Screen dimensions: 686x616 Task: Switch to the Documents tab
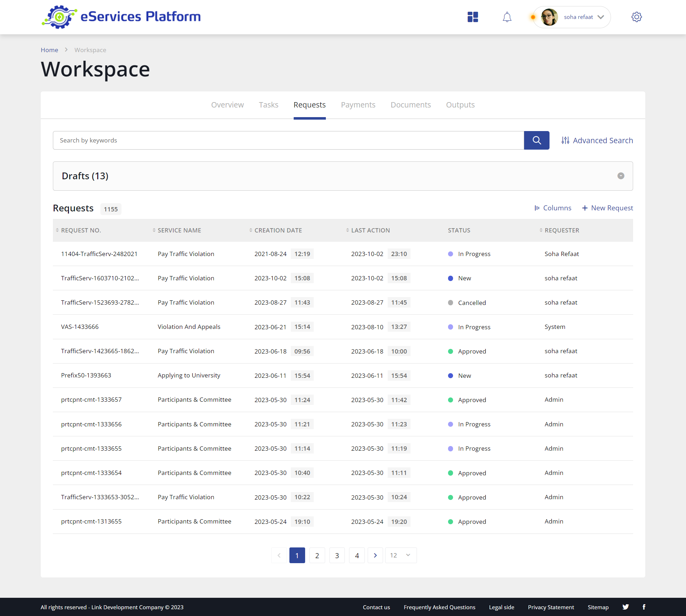pyautogui.click(x=411, y=105)
